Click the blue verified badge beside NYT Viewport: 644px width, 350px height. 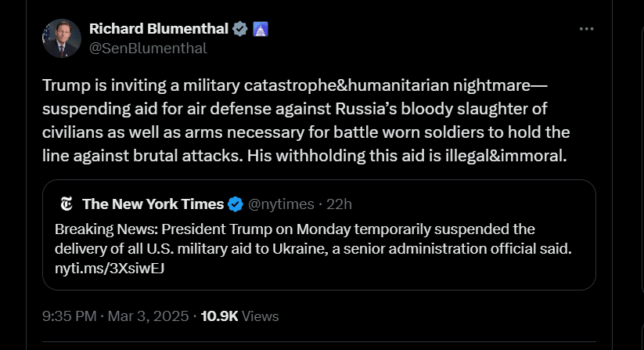[x=235, y=204]
